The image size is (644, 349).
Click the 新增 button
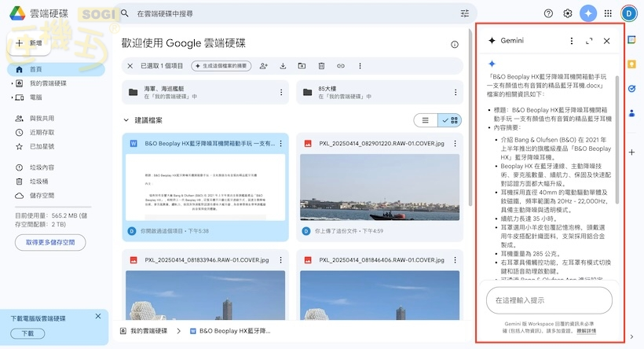click(x=29, y=42)
